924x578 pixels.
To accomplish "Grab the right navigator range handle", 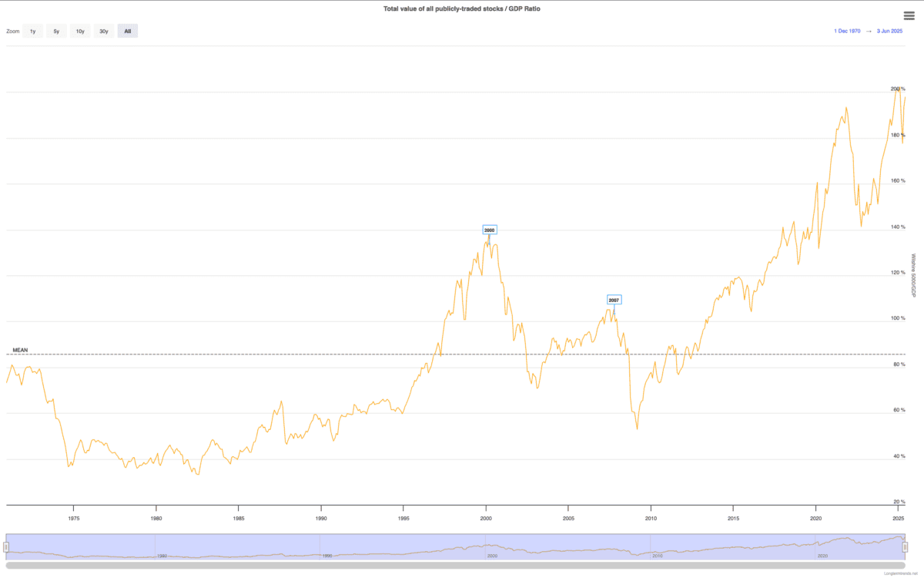I will pos(906,547).
